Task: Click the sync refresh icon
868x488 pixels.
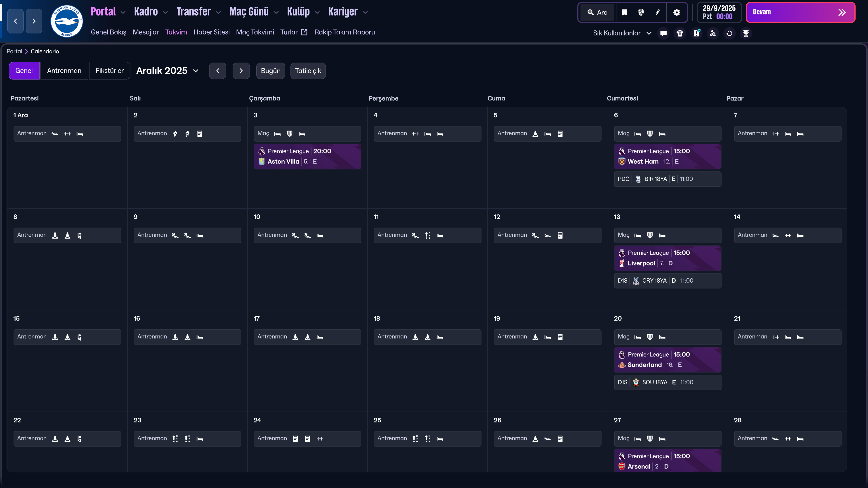Action: tap(729, 33)
